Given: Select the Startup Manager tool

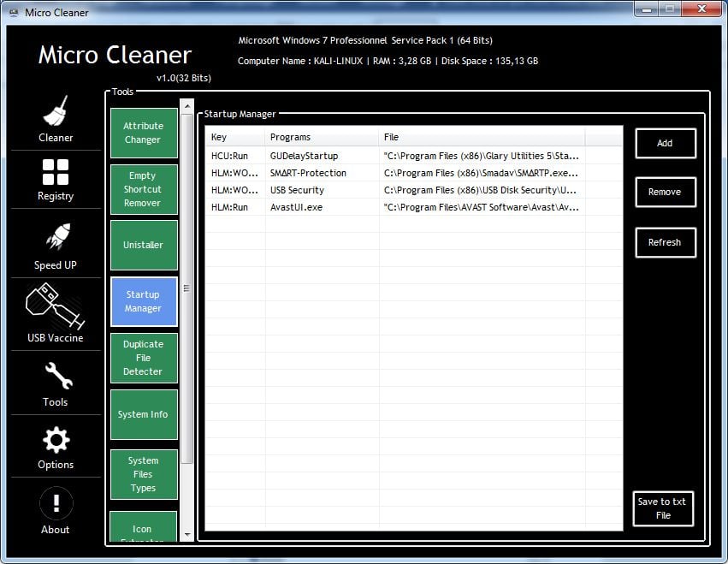Looking at the screenshot, I should [x=144, y=301].
